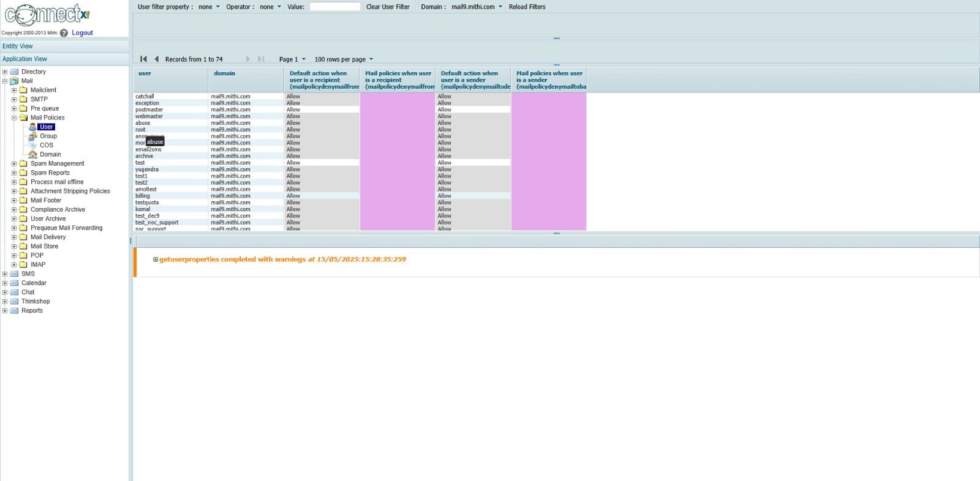Click the Clear User Filter button
The height and width of the screenshot is (481, 980).
click(x=388, y=7)
